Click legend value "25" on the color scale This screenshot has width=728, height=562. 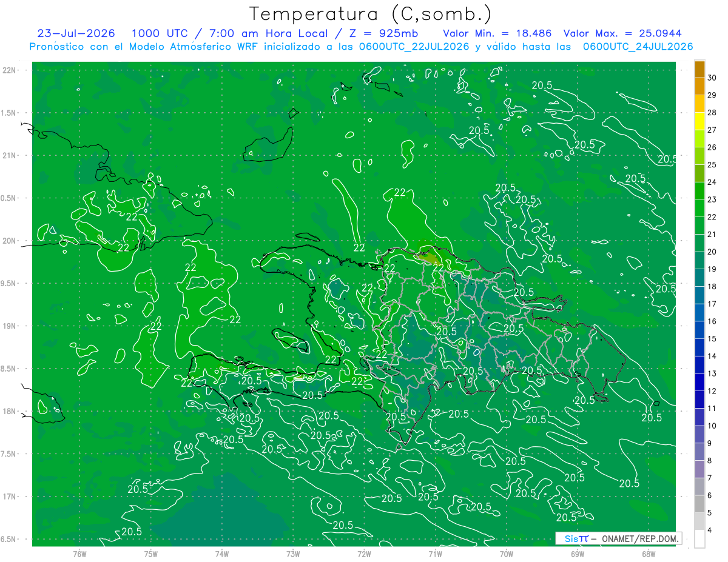(712, 165)
